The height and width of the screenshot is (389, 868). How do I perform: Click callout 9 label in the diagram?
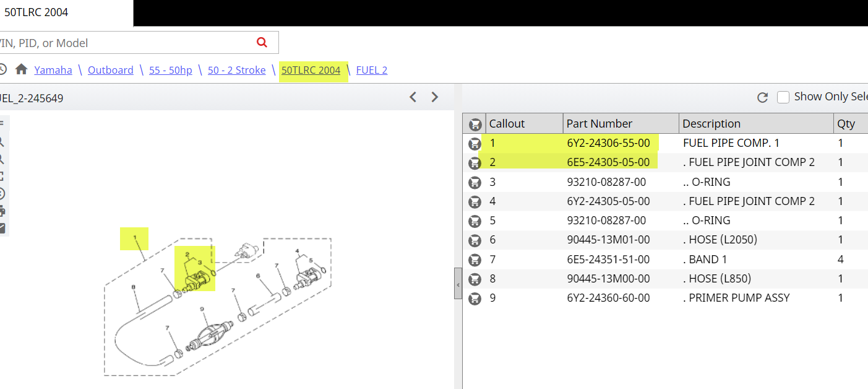point(202,309)
